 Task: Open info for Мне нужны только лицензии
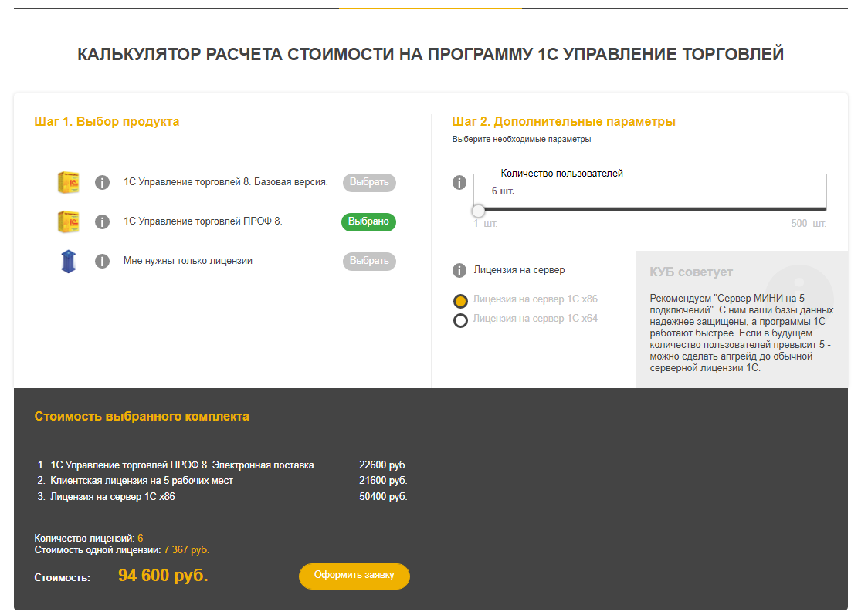pos(102,261)
